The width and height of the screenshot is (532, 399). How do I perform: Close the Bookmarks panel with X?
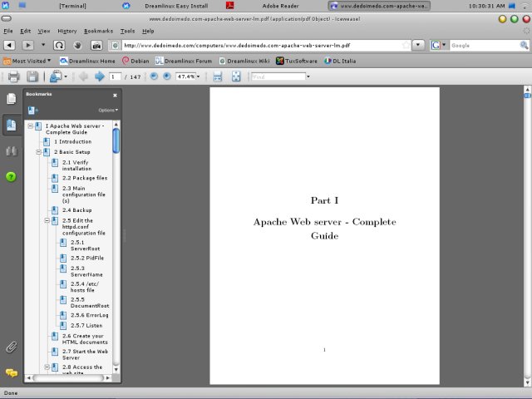115,96
